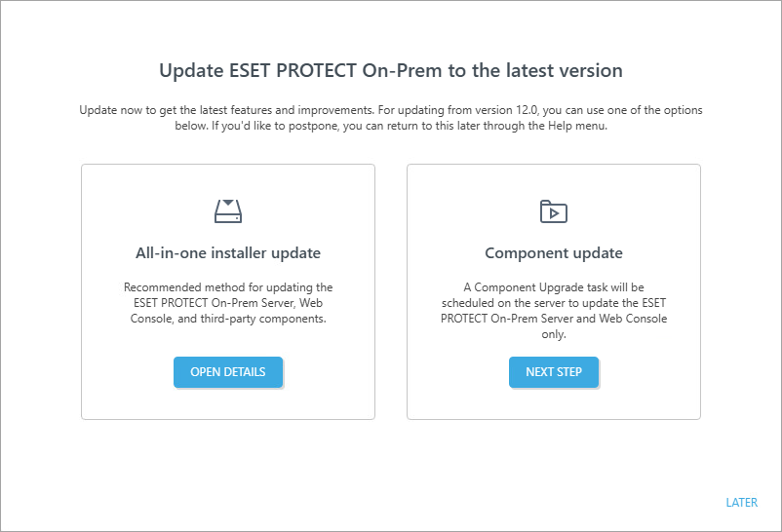Open details for All-in-one installer update
The width and height of the screenshot is (782, 532).
227,372
